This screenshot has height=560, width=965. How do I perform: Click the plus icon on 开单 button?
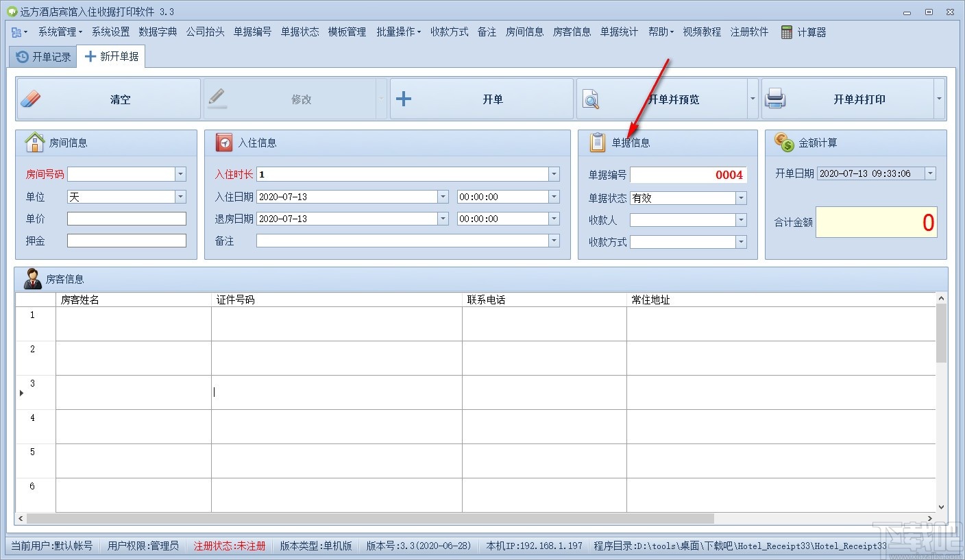(x=404, y=99)
